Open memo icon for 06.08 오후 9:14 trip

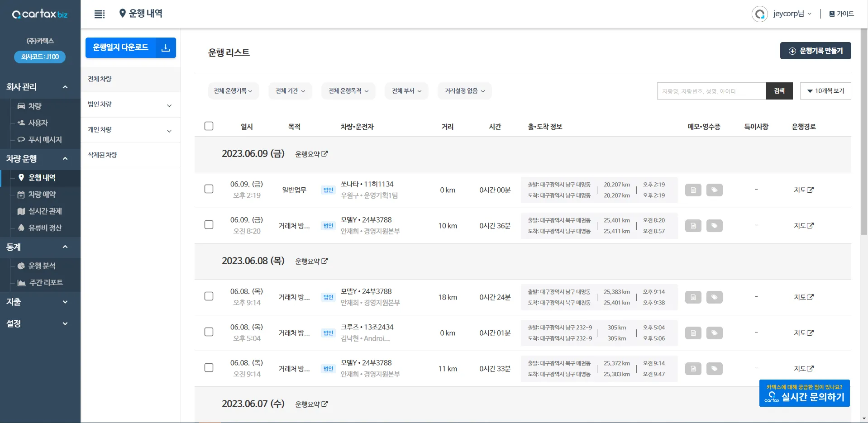click(x=693, y=297)
